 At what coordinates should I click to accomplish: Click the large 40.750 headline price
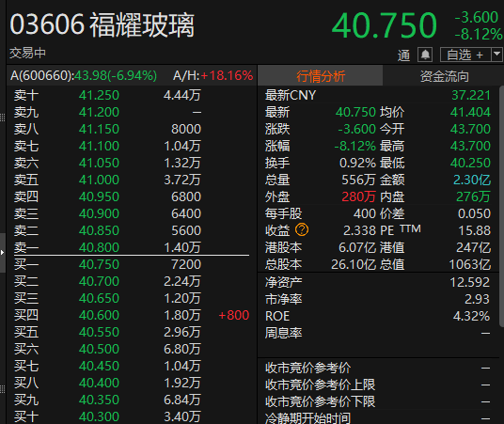point(384,25)
